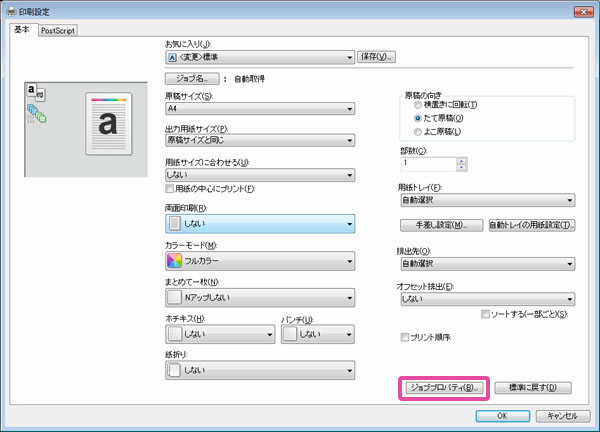
Task: Enable 用紙の中心にプリント checkbox
Action: 170,189
